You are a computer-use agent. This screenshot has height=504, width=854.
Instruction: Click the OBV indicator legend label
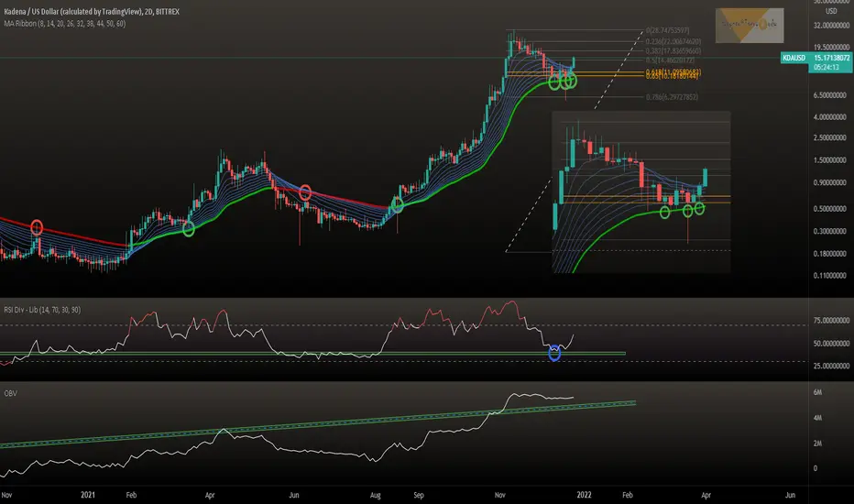(x=10, y=393)
